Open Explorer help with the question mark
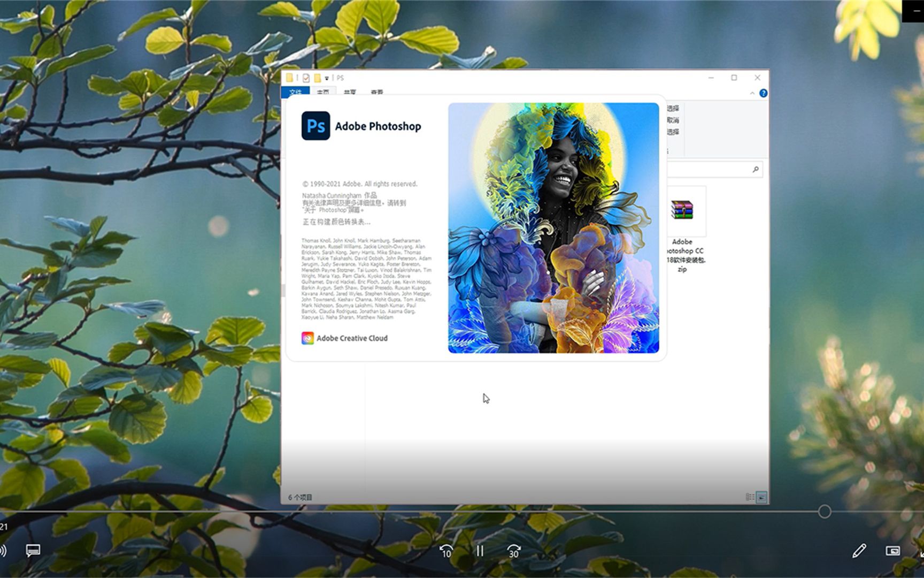Image resolution: width=924 pixels, height=578 pixels. point(763,93)
